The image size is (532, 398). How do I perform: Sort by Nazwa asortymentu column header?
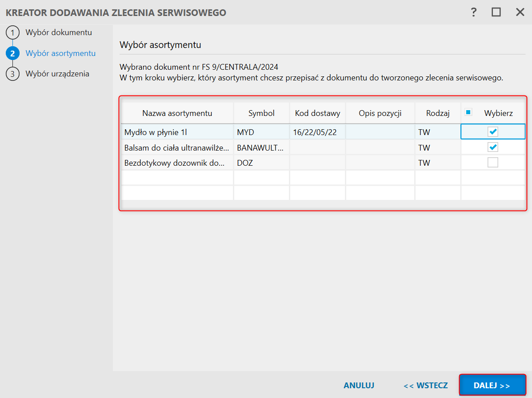point(177,113)
